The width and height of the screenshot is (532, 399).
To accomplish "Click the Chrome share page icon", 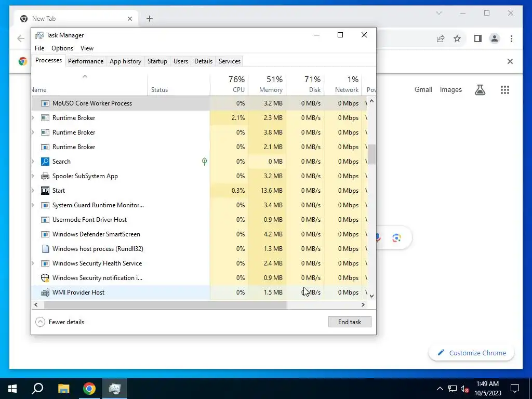I will (x=441, y=38).
